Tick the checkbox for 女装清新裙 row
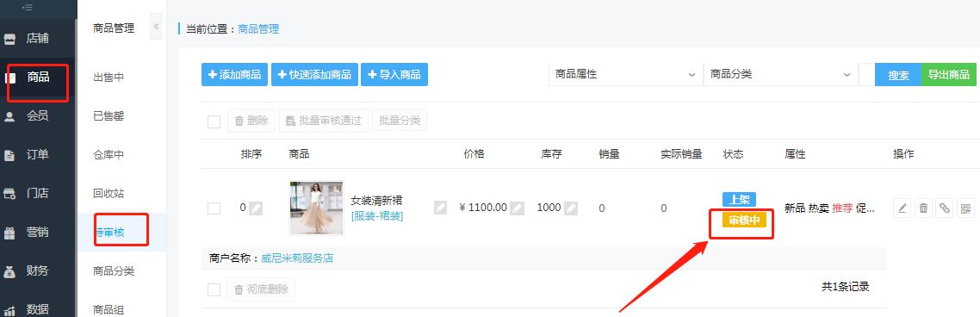The width and height of the screenshot is (980, 317). pyautogui.click(x=214, y=208)
